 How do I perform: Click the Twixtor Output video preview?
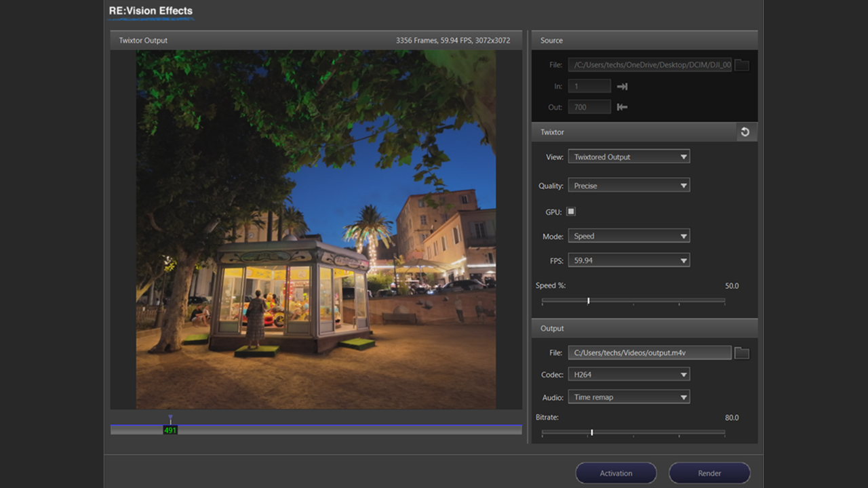pyautogui.click(x=315, y=229)
